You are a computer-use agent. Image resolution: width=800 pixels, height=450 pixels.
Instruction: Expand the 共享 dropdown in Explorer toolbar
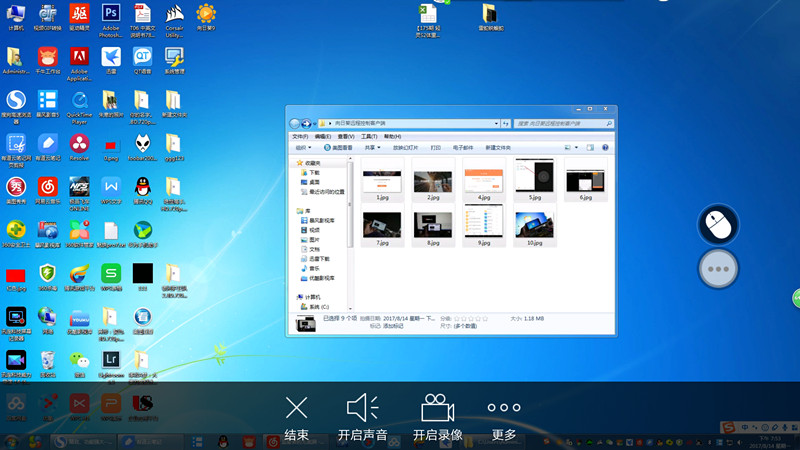pos(373,147)
